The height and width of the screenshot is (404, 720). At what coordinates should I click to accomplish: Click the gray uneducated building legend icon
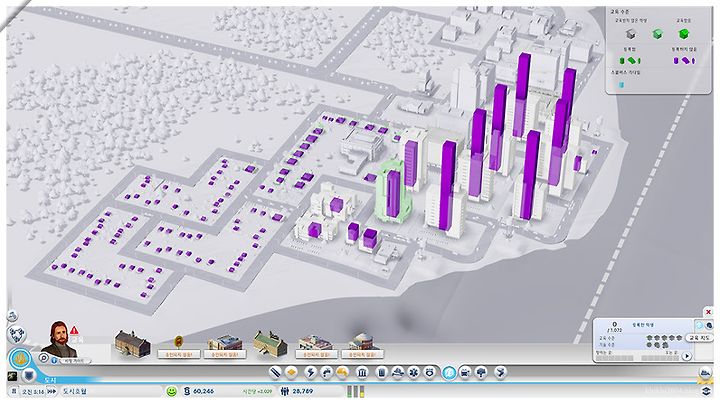(631, 34)
